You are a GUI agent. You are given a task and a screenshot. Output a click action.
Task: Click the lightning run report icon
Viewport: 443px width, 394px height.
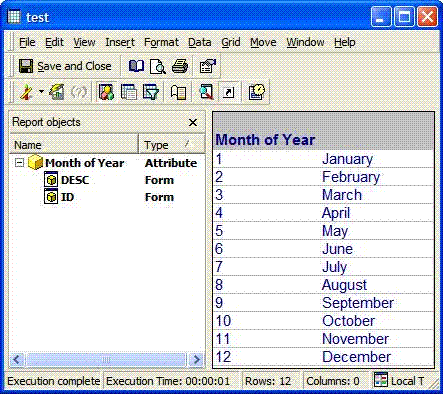tap(27, 92)
